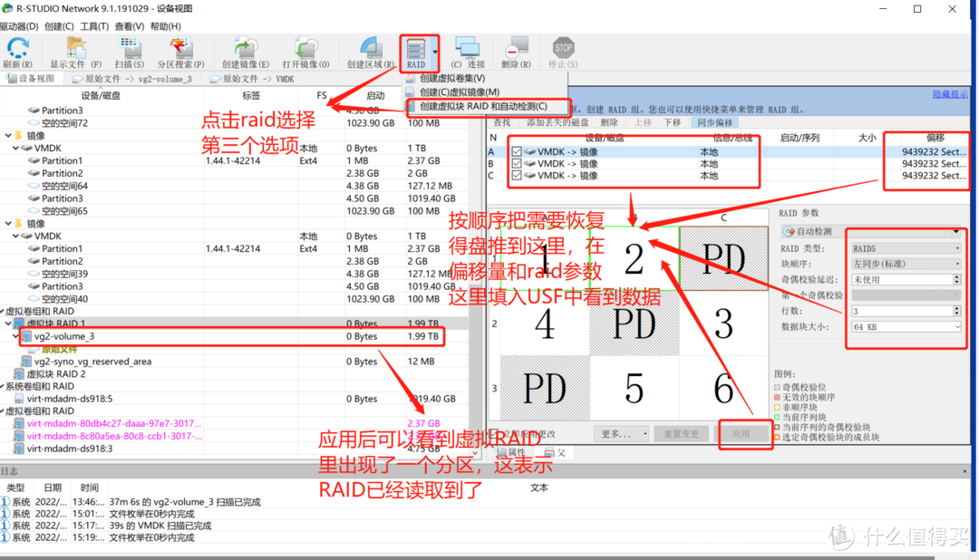The width and height of the screenshot is (979, 560).
Task: Switch to 原始文件 -> VMDK tab
Action: click(x=252, y=79)
